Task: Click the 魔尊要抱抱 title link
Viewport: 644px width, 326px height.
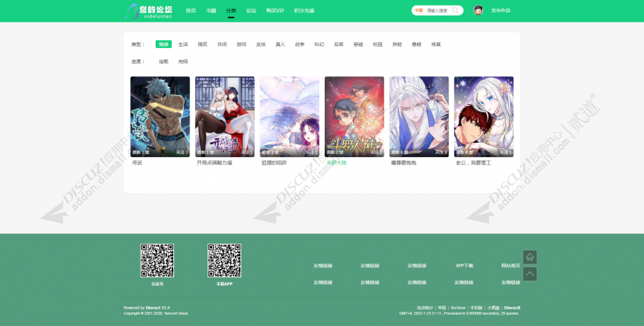Action: (x=403, y=163)
